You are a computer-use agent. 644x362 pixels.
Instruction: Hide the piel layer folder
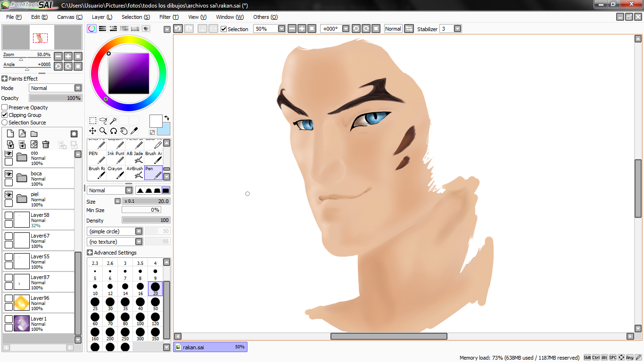pos(8,195)
